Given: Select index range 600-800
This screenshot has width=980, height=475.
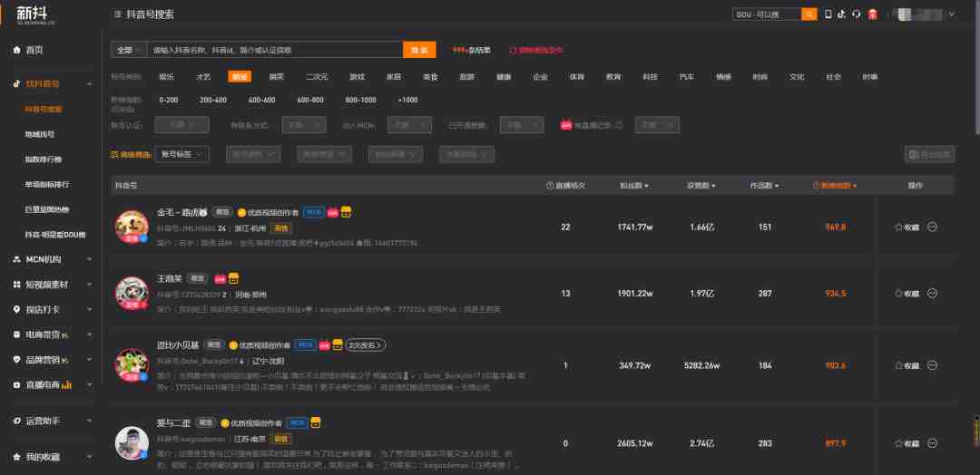Looking at the screenshot, I should [310, 100].
